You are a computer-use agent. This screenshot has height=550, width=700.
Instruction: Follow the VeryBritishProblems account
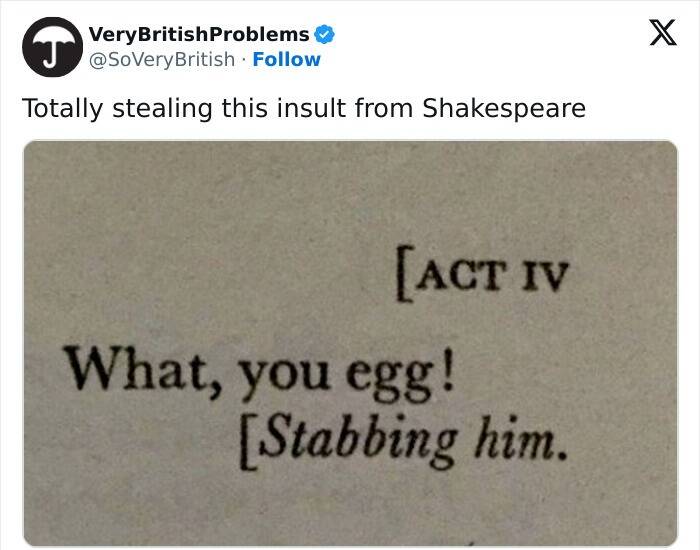[x=287, y=59]
